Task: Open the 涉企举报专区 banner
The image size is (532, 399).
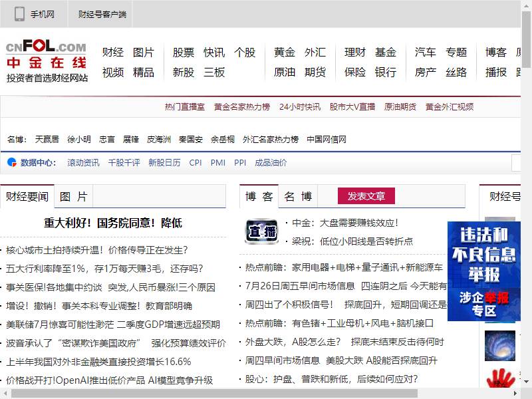Action: tap(484, 305)
